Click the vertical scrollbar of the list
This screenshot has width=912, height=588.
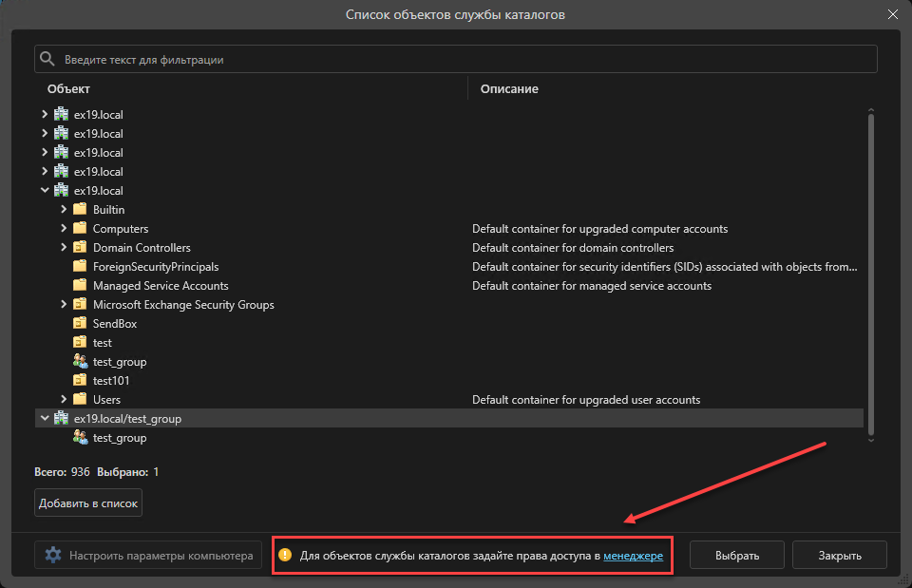[x=870, y=274]
